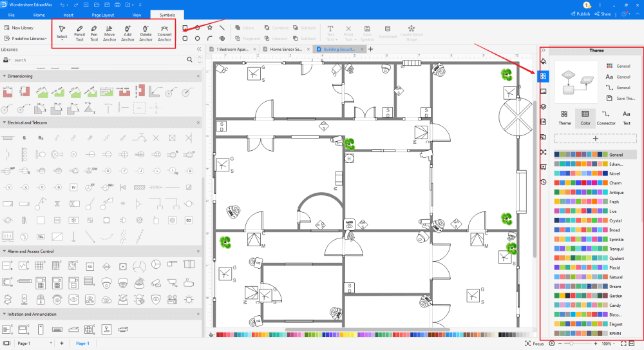
Task: Click the library search field
Action: tap(97, 59)
